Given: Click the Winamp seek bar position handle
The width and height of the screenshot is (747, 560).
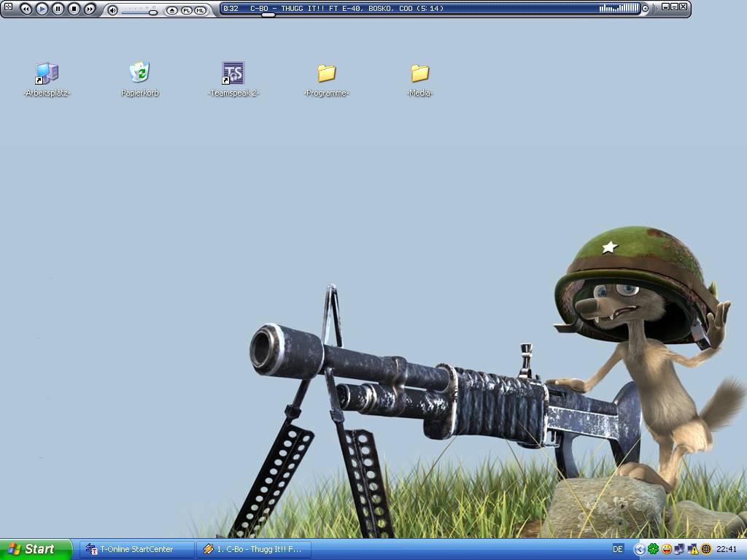Looking at the screenshot, I should (268, 15).
